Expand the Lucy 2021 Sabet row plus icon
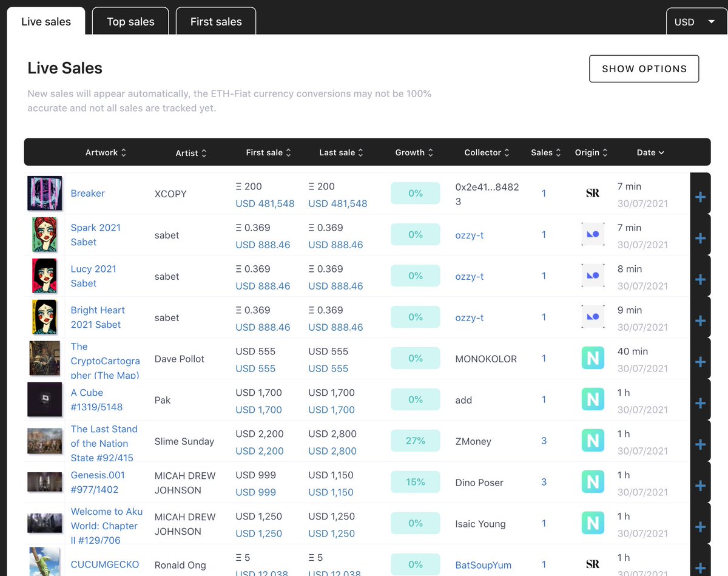Screen dimensions: 728x576 pyautogui.click(x=700, y=280)
